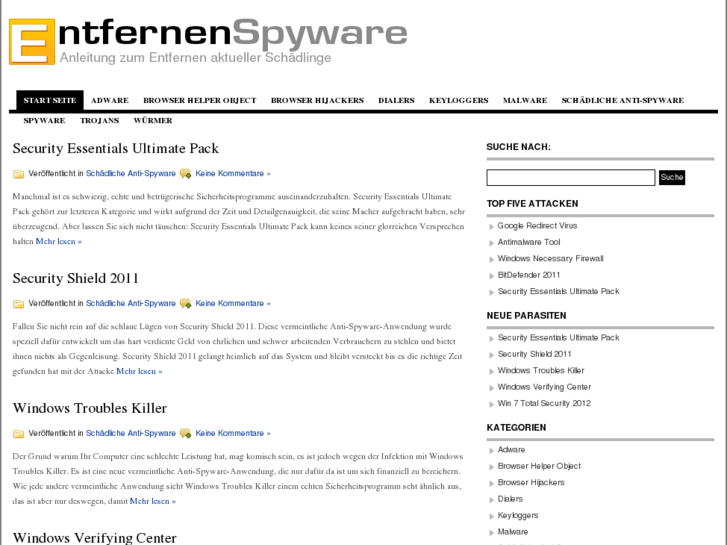The width and height of the screenshot is (727, 545).
Task: Go to SPYWARE navigation item
Action: [x=45, y=121]
